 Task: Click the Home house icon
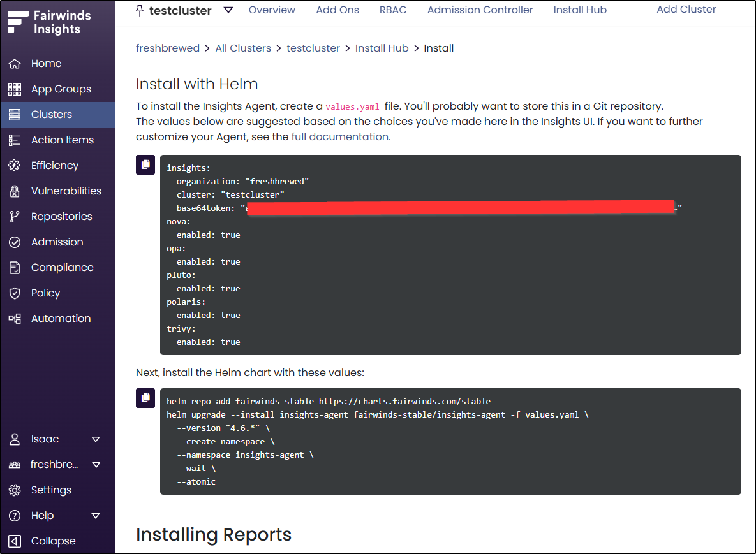coord(15,64)
